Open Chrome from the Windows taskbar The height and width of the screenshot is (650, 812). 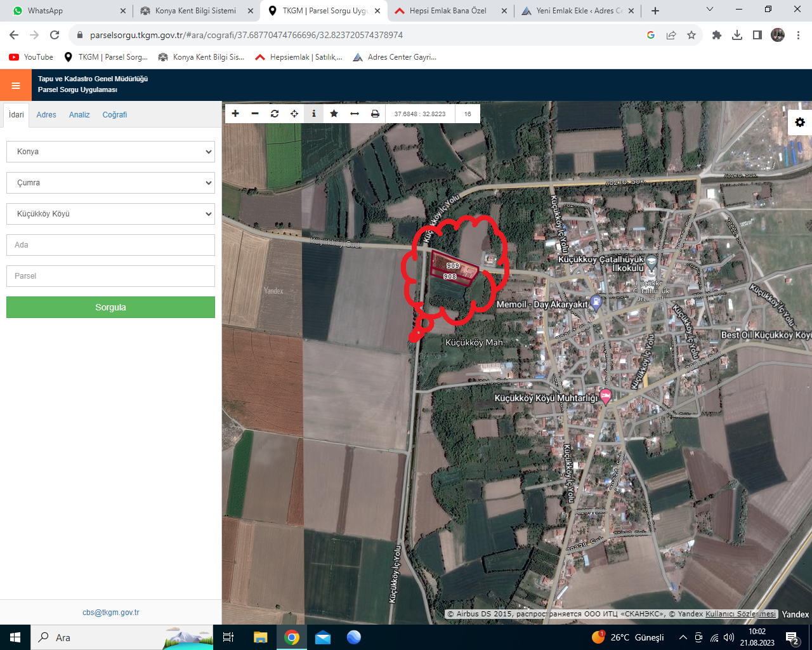point(292,637)
